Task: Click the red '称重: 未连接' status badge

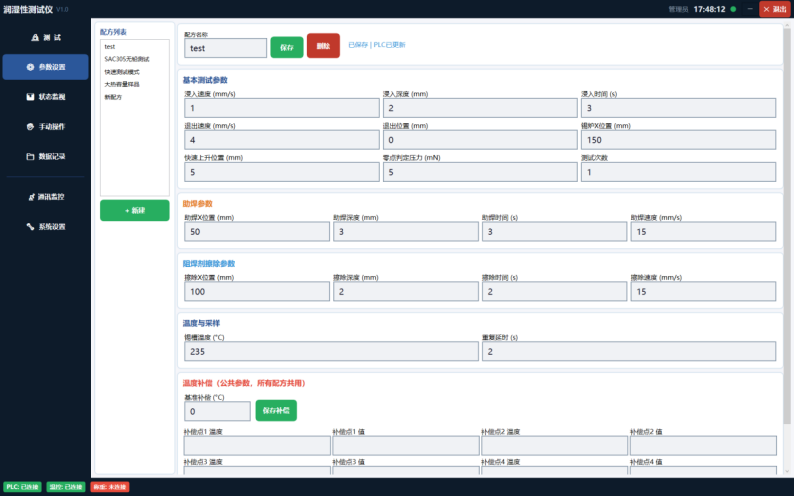Action: [110, 487]
